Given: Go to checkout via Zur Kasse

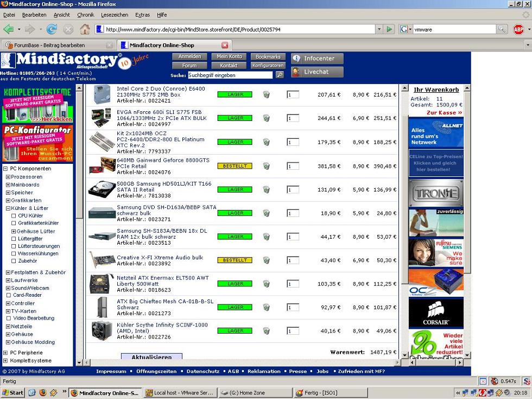Looking at the screenshot, I should click(x=444, y=112).
